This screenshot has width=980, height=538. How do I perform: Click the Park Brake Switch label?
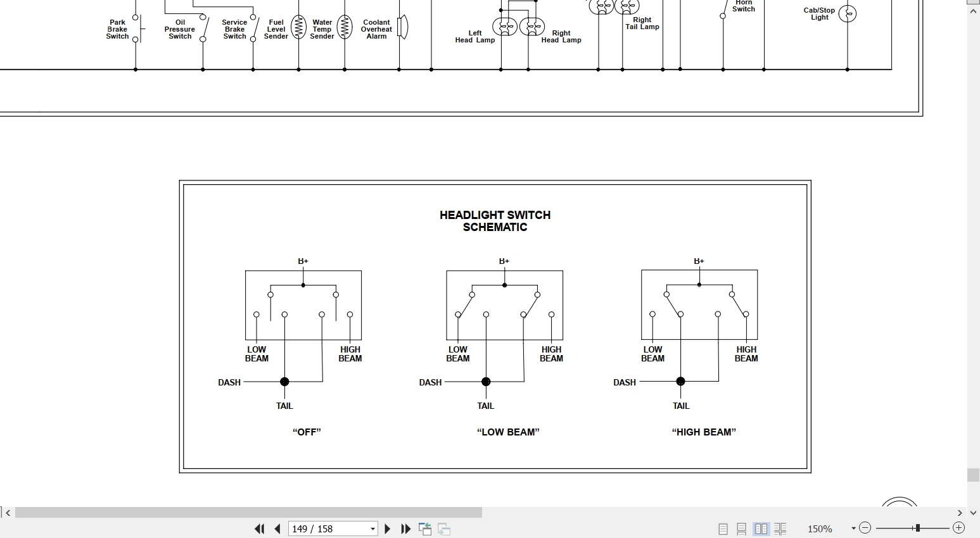point(117,29)
